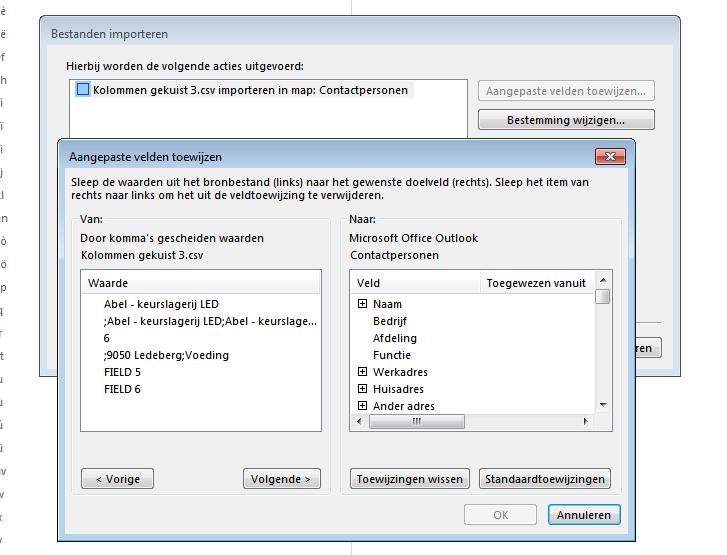Select the '9050 Ledeberg;Voeding' source value

coord(166,355)
